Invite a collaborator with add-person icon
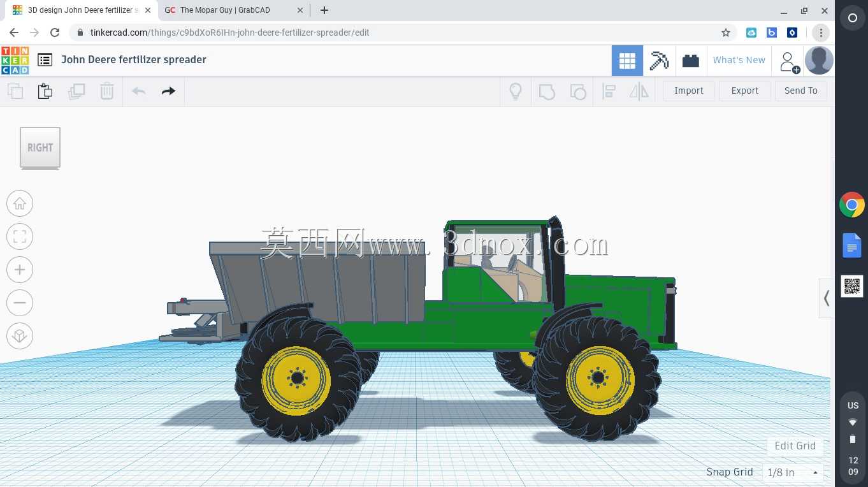 [x=789, y=62]
